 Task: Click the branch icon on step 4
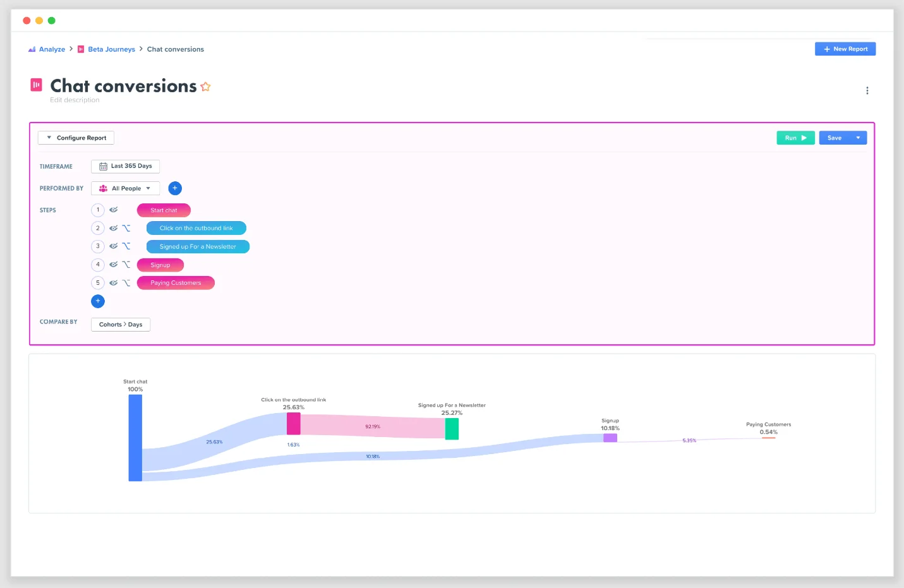coord(126,265)
